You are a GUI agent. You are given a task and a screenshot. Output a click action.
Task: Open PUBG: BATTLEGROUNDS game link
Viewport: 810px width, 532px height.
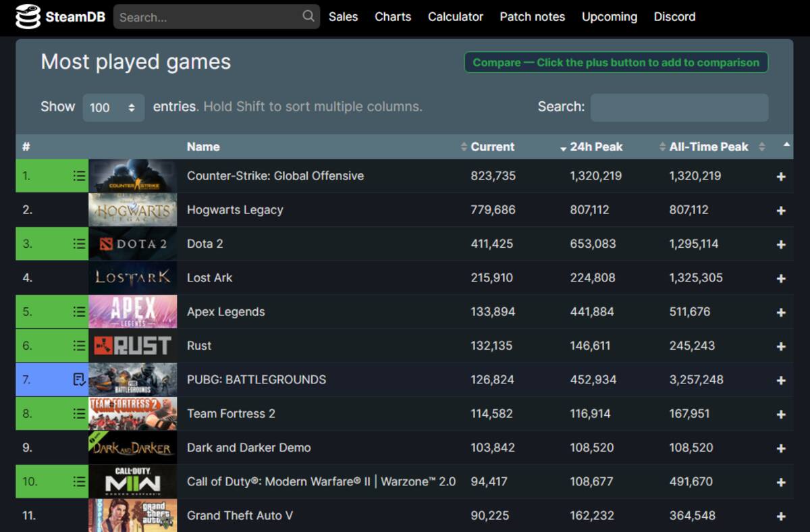[256, 379]
